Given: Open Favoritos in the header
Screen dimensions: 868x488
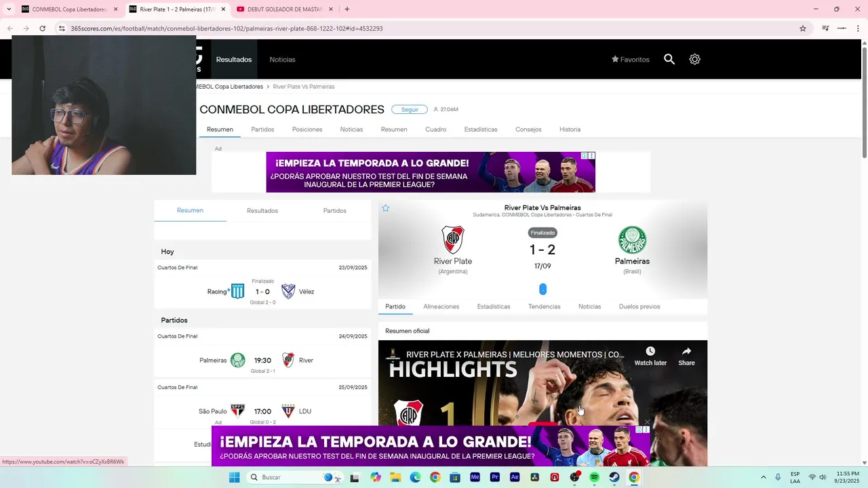Looking at the screenshot, I should click(631, 60).
